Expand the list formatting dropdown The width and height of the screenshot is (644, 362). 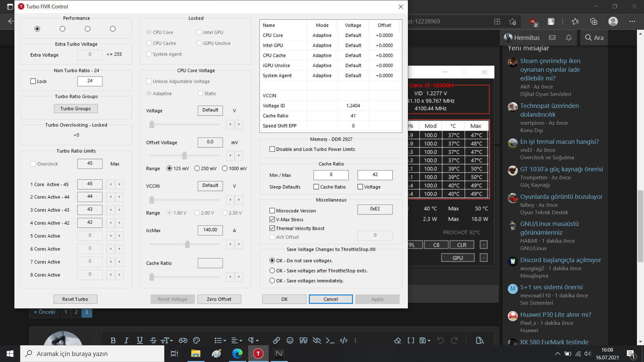[x=220, y=341]
